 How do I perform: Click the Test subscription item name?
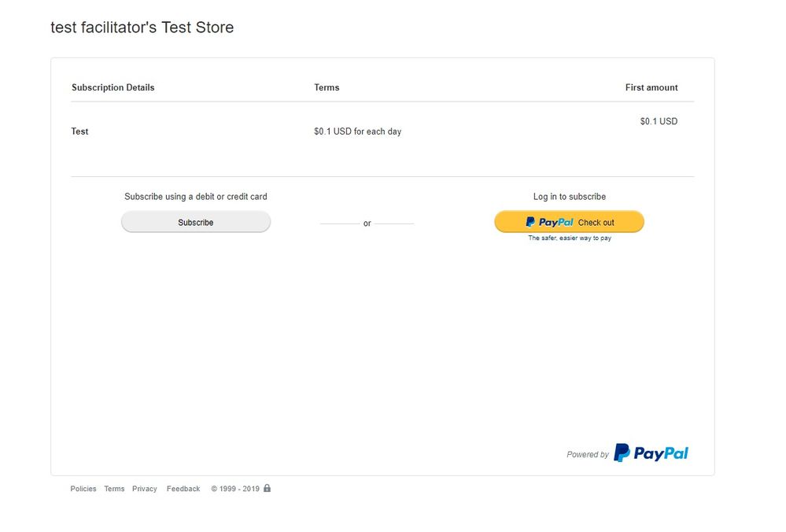pyautogui.click(x=79, y=131)
